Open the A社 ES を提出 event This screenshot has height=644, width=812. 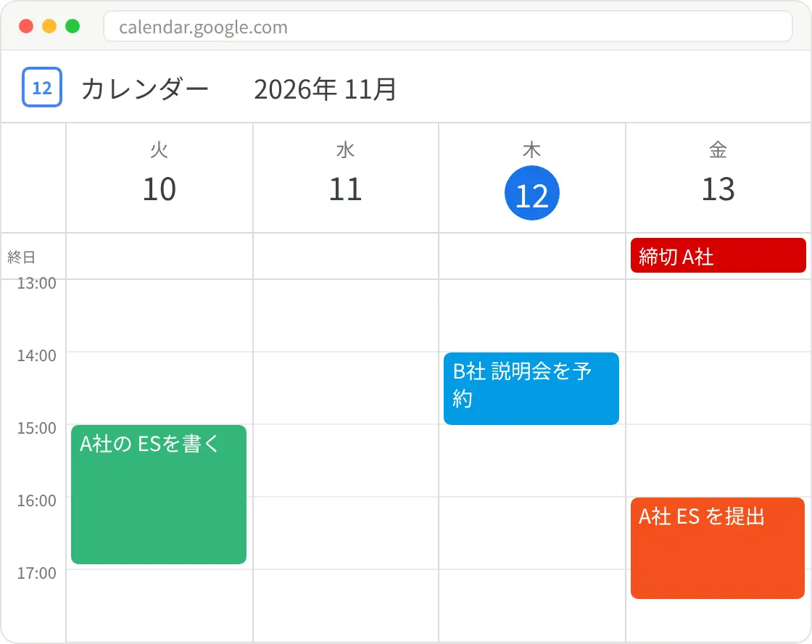point(718,548)
